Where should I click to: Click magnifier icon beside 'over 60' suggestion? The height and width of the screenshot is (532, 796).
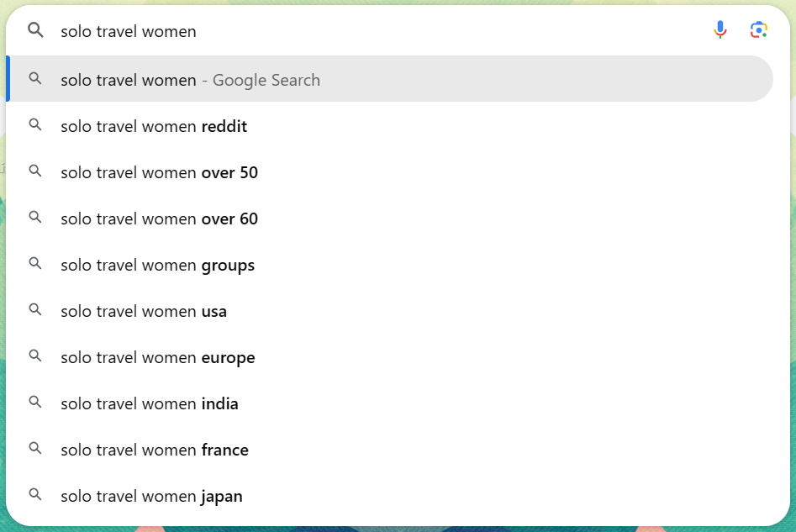pos(35,217)
